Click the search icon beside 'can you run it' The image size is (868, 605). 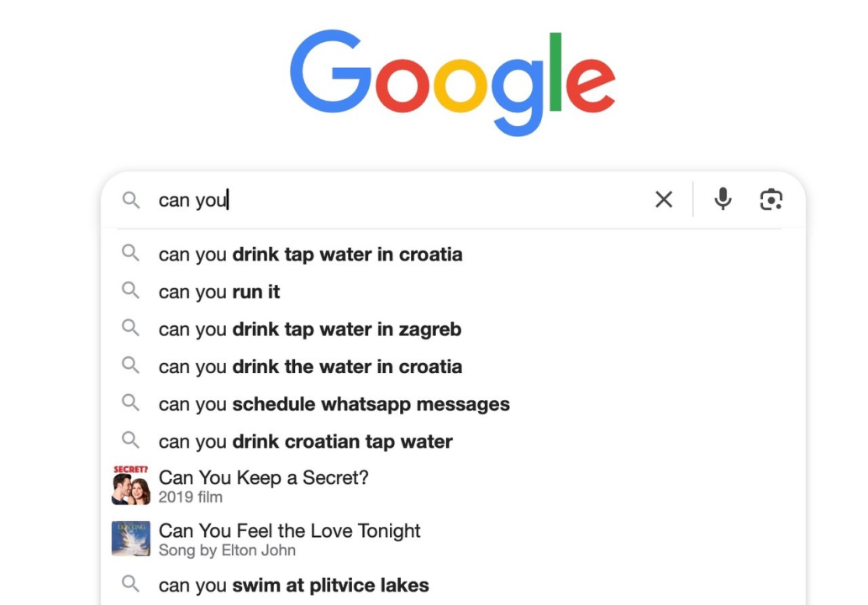131,291
